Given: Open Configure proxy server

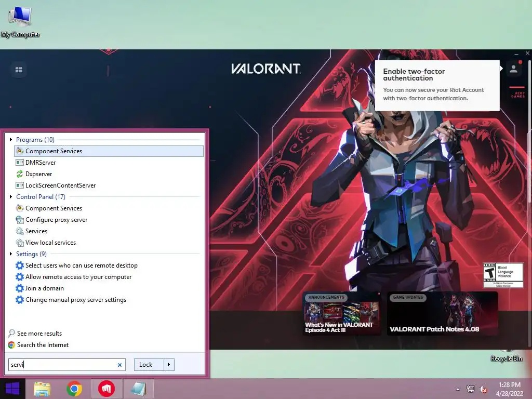Looking at the screenshot, I should 109,220.
